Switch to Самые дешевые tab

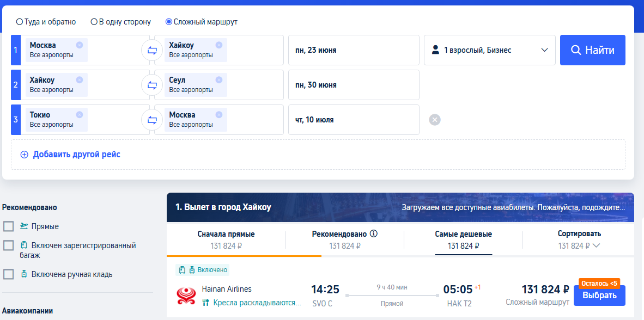463,239
